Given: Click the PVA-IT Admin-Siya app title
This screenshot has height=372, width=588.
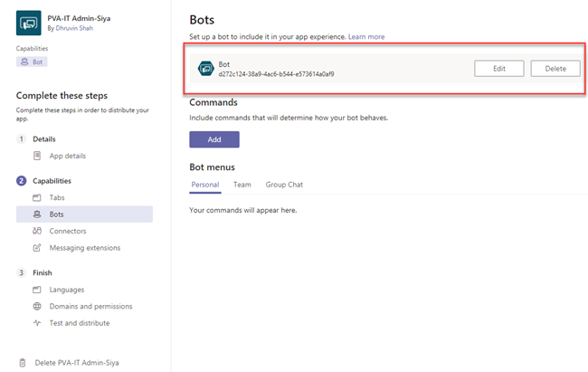Looking at the screenshot, I should 79,18.
